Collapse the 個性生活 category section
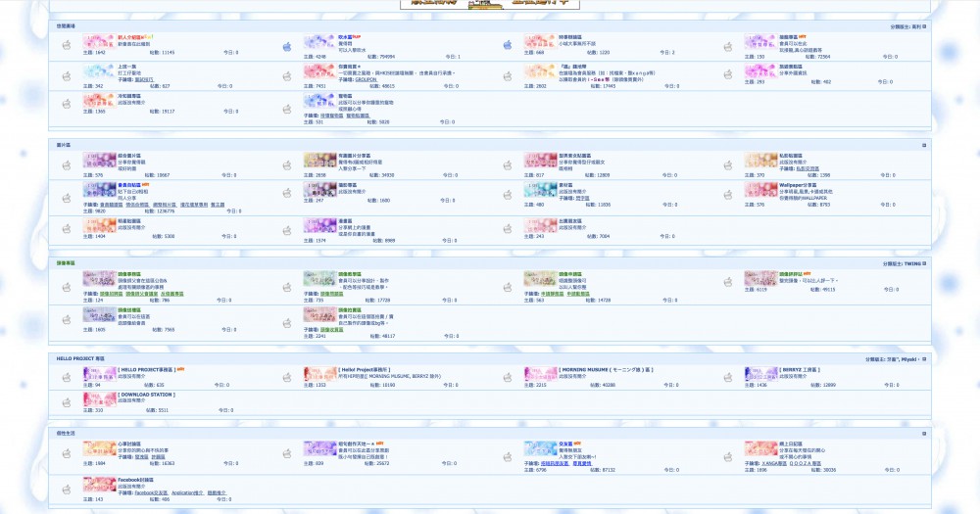 [924, 432]
